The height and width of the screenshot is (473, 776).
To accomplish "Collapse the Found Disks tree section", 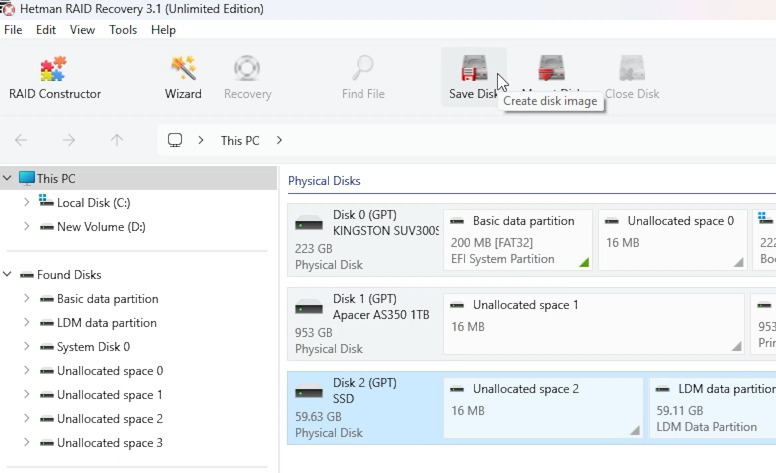I will click(x=7, y=274).
